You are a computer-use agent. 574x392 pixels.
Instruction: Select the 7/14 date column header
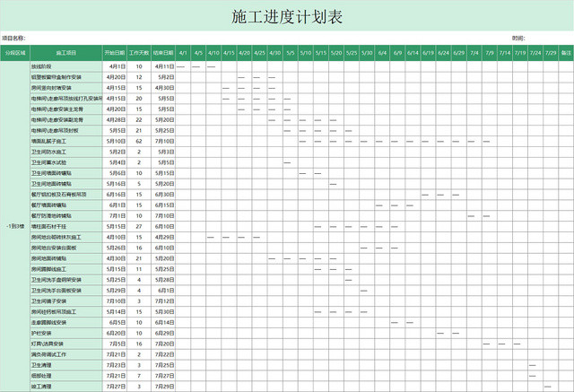pos(505,53)
